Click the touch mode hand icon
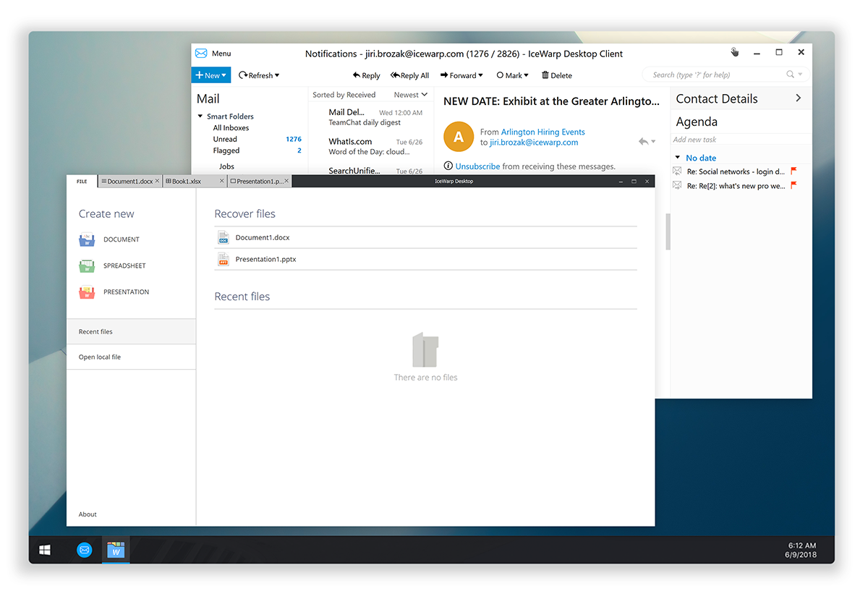The height and width of the screenshot is (599, 868). click(x=735, y=52)
